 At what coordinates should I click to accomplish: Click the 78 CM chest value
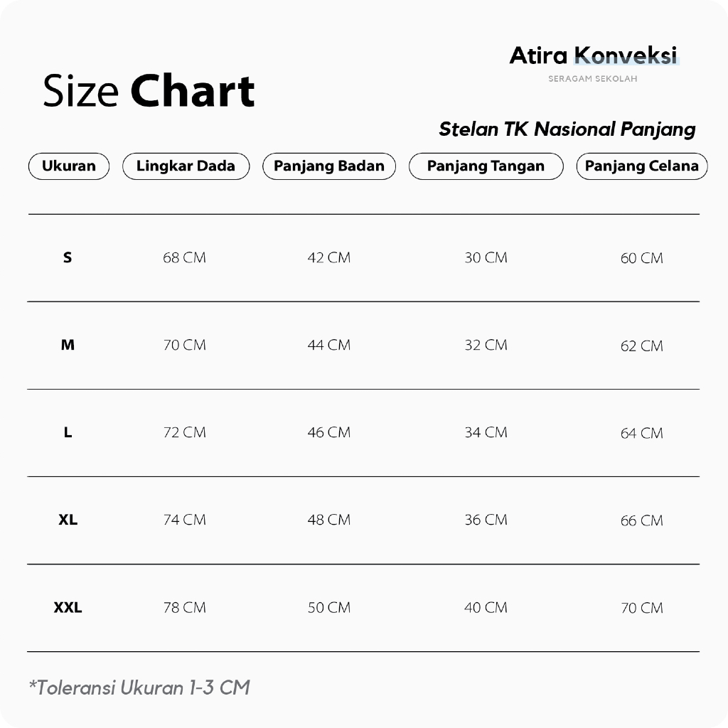coord(184,608)
